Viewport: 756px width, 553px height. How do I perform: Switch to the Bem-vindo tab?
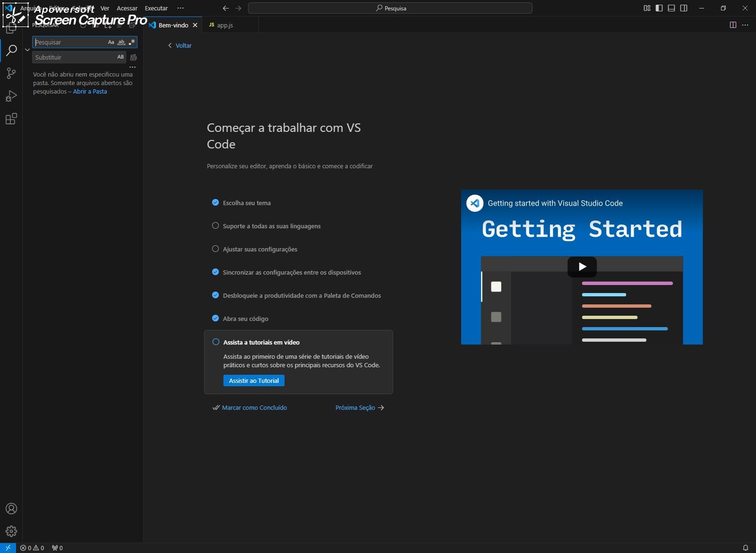tap(173, 25)
